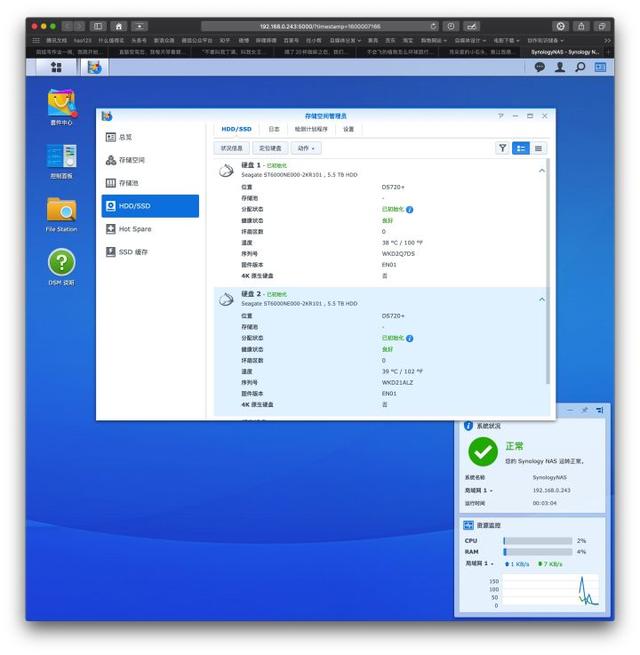Click the CPU usage bar
Image resolution: width=640 pixels, height=655 pixels.
click(538, 541)
